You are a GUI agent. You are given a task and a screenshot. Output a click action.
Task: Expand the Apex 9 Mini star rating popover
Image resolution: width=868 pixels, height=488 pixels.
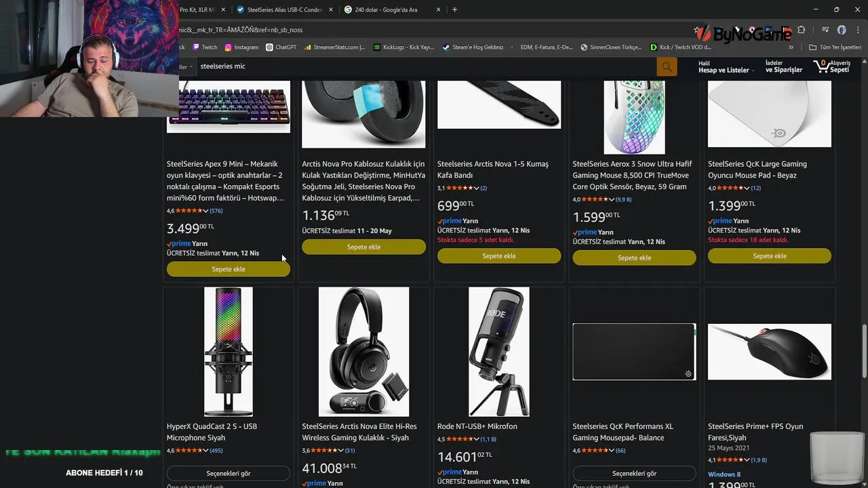click(x=205, y=211)
